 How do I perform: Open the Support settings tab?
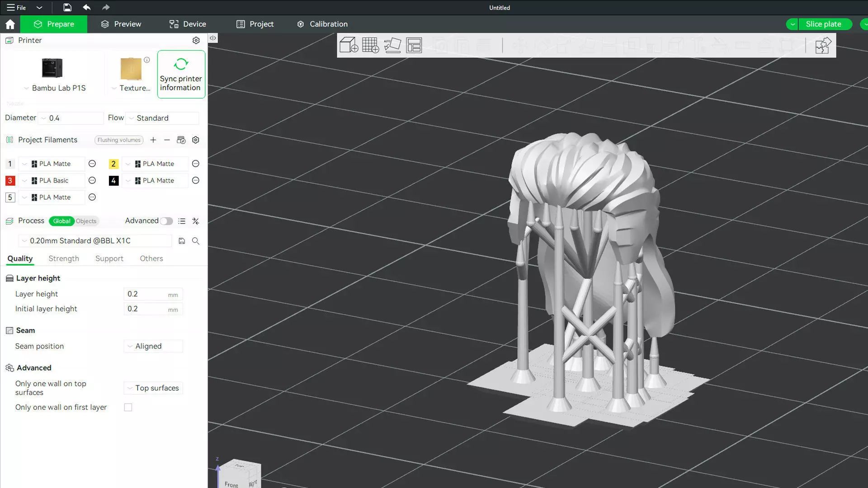click(109, 258)
